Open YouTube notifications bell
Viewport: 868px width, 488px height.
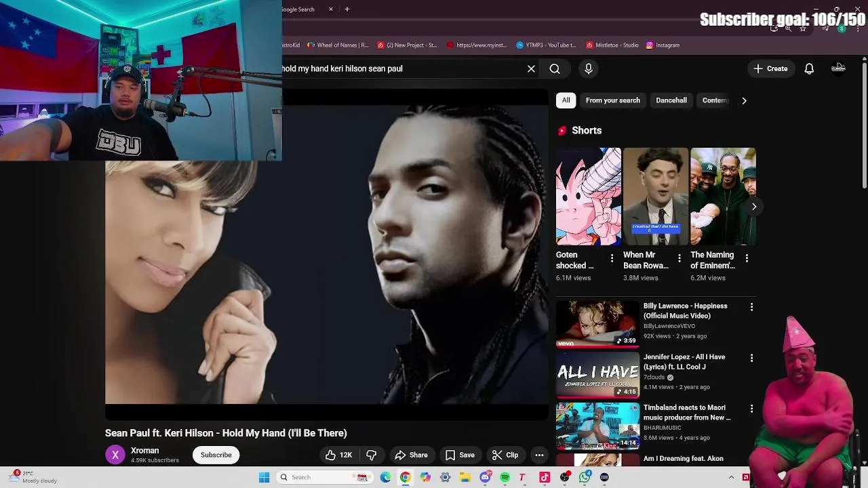pyautogui.click(x=809, y=68)
